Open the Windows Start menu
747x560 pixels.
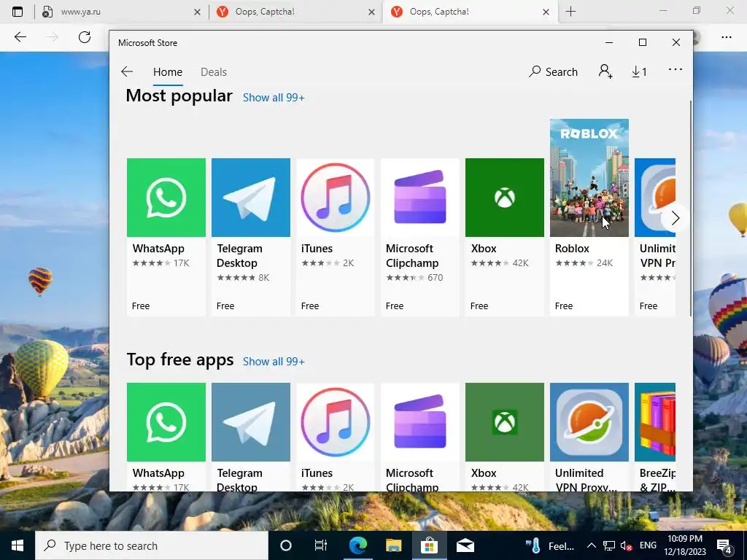point(18,545)
